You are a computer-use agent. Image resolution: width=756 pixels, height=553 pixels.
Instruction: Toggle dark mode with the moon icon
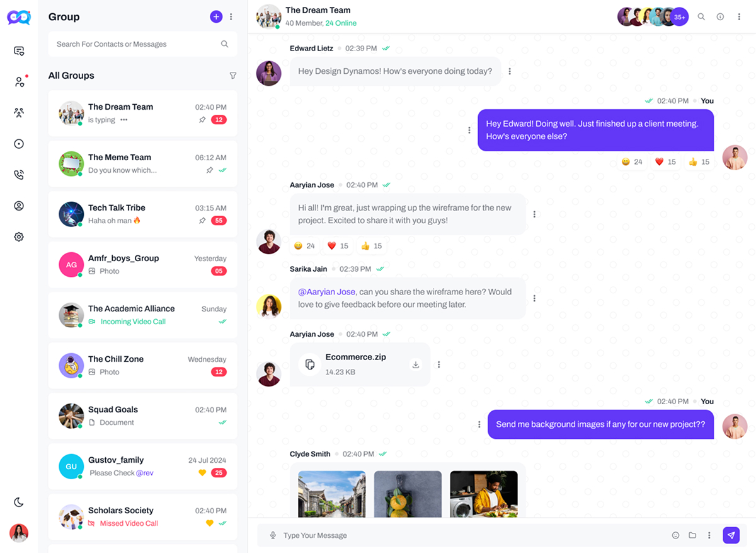[19, 502]
